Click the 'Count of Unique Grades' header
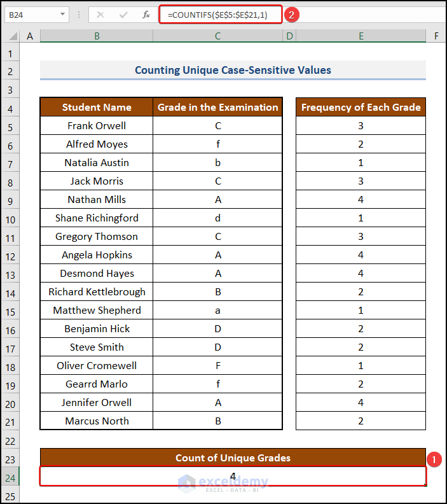The height and width of the screenshot is (504, 447). coord(233,458)
